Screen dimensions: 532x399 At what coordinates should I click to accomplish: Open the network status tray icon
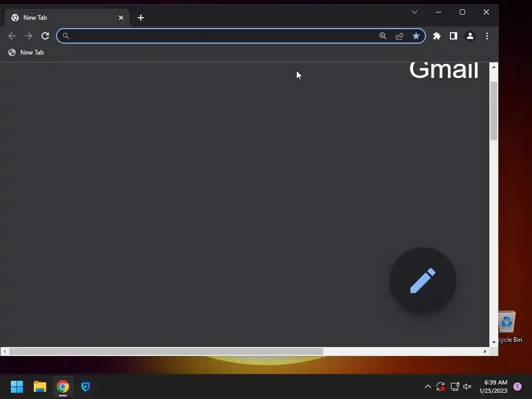point(455,387)
